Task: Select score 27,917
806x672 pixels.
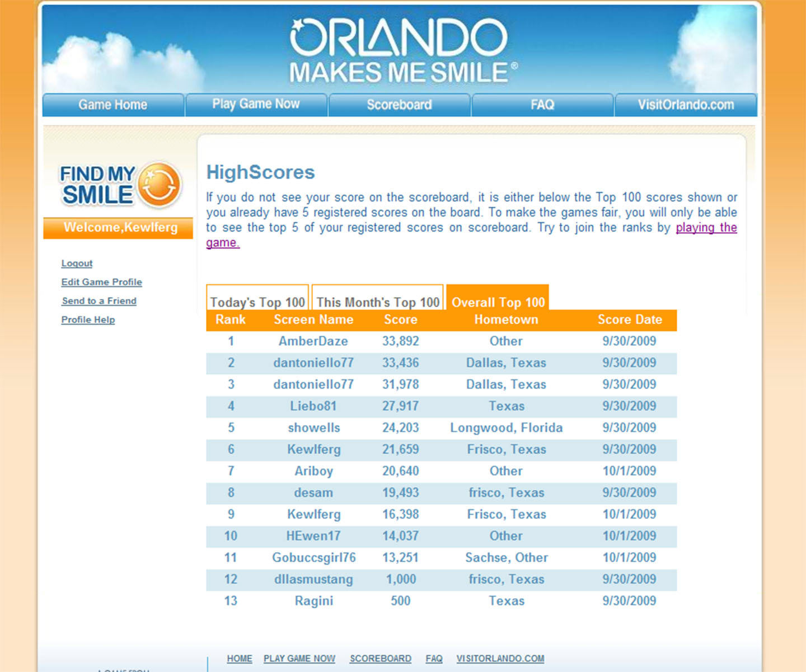Action: click(401, 406)
